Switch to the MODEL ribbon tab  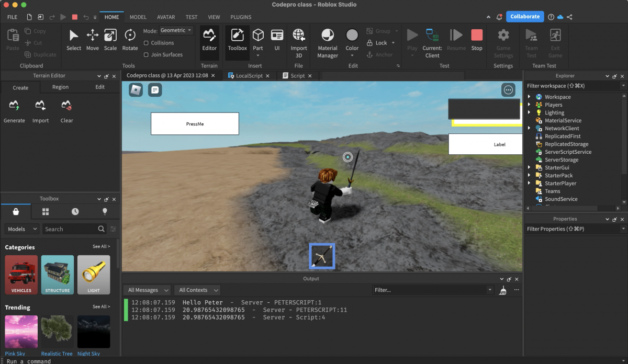pos(138,17)
